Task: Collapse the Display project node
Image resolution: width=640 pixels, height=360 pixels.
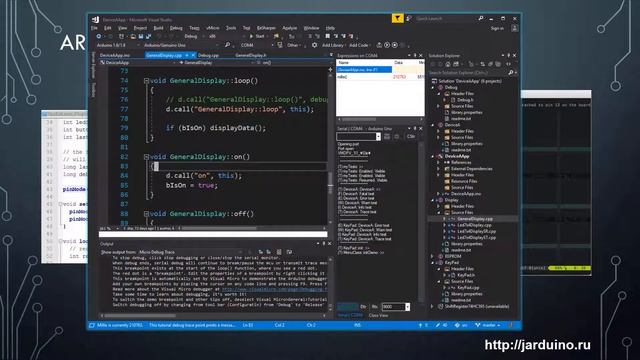Action: [433, 200]
